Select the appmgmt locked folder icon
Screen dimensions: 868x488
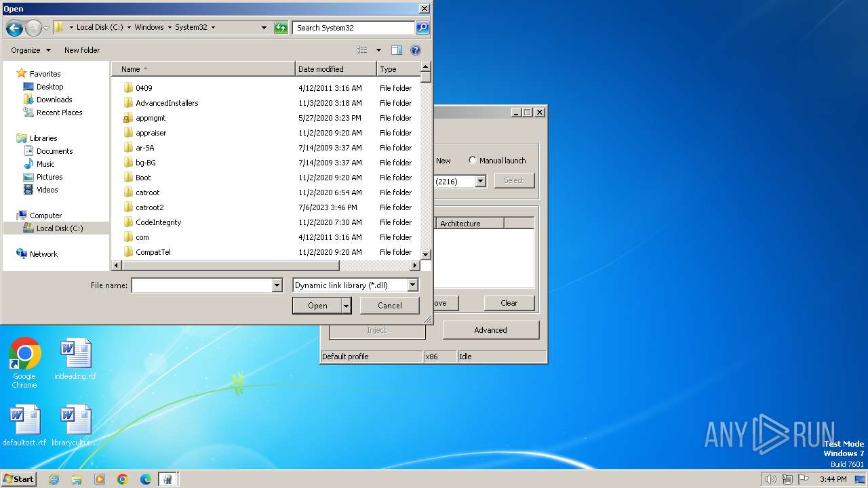[x=128, y=118]
